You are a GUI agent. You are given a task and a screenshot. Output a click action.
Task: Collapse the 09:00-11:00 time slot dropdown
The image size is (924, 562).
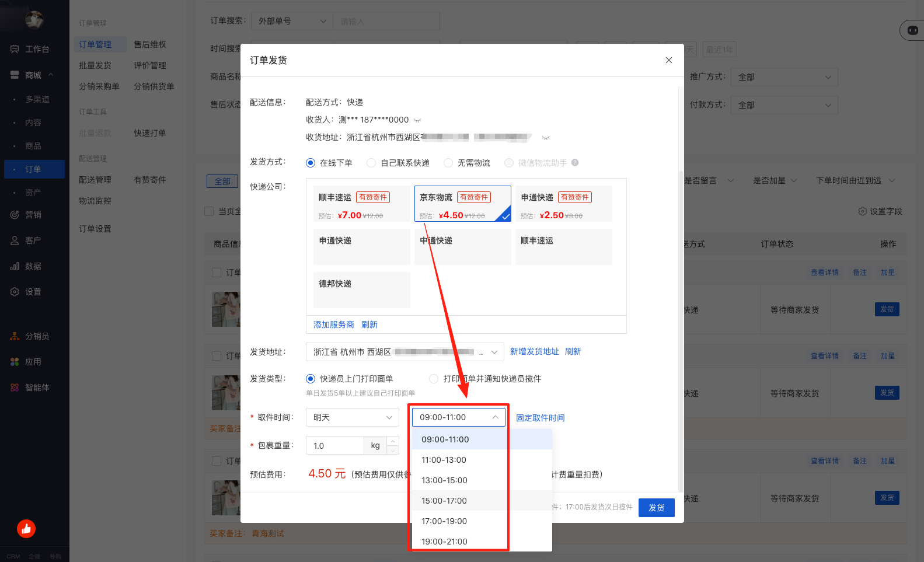coord(459,417)
